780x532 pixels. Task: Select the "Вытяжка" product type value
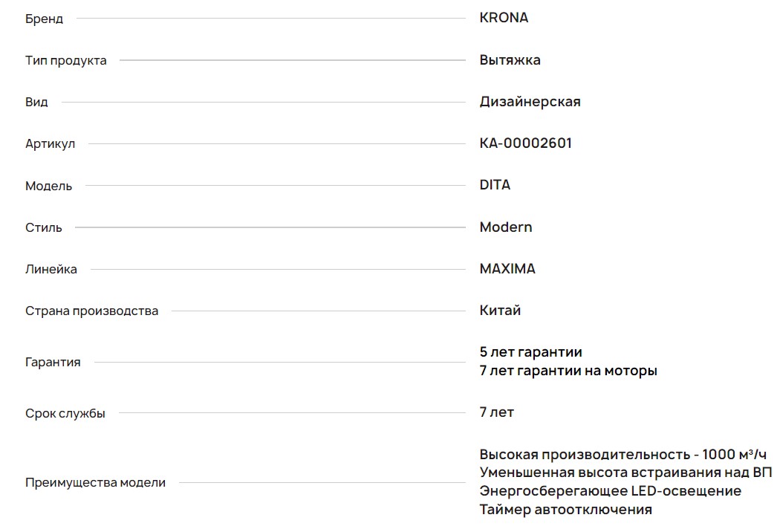tap(510, 60)
